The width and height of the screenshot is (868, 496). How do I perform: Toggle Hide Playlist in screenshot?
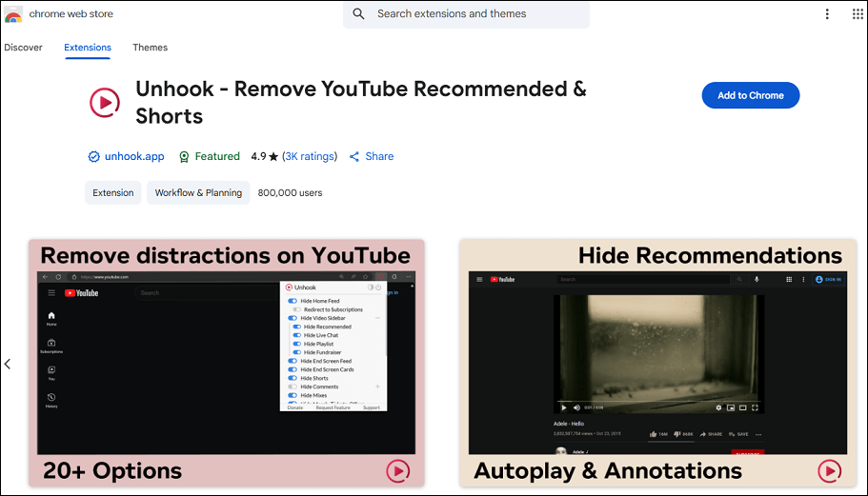(296, 344)
